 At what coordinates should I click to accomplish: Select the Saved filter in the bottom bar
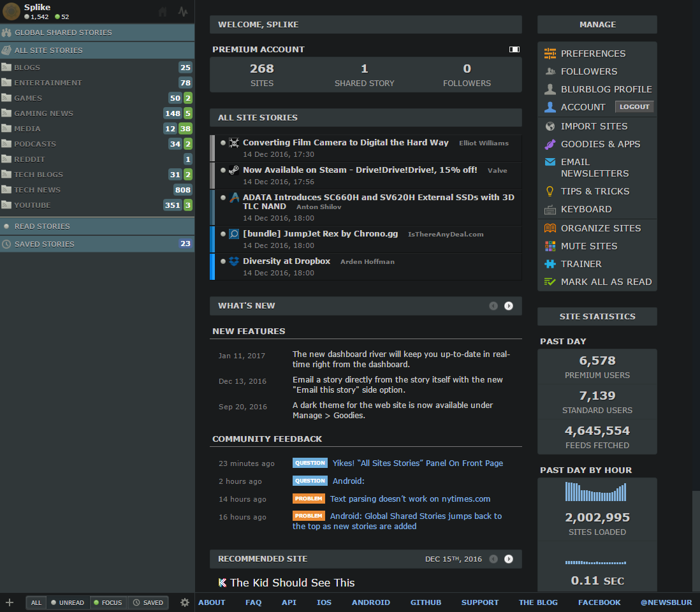click(x=148, y=602)
